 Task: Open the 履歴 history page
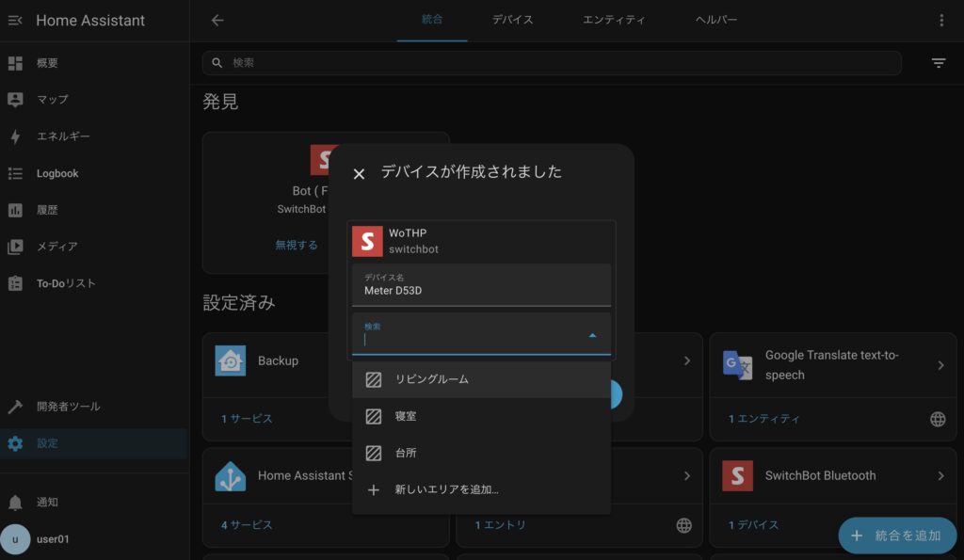tap(93, 210)
